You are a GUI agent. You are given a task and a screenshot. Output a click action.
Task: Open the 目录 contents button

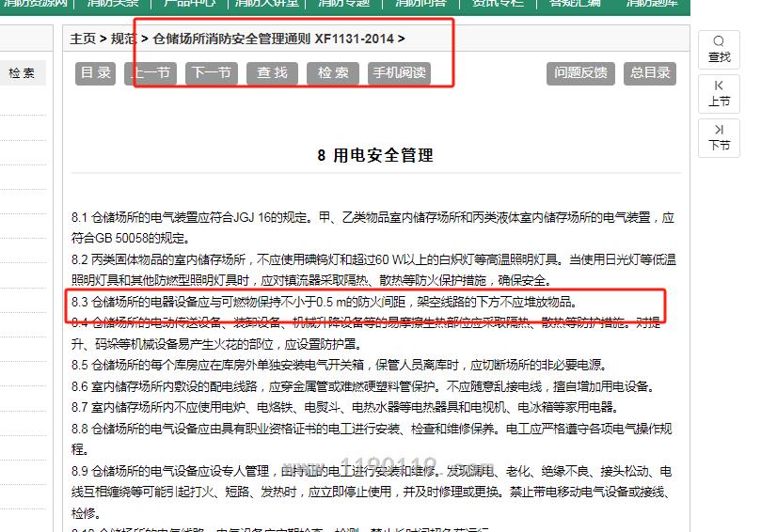click(x=96, y=73)
